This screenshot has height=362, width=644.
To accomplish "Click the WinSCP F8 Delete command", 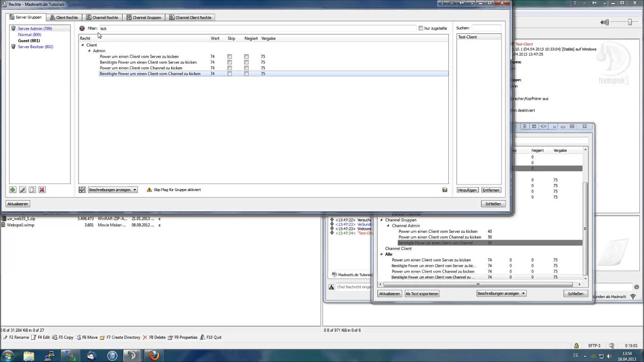I will click(x=154, y=337).
